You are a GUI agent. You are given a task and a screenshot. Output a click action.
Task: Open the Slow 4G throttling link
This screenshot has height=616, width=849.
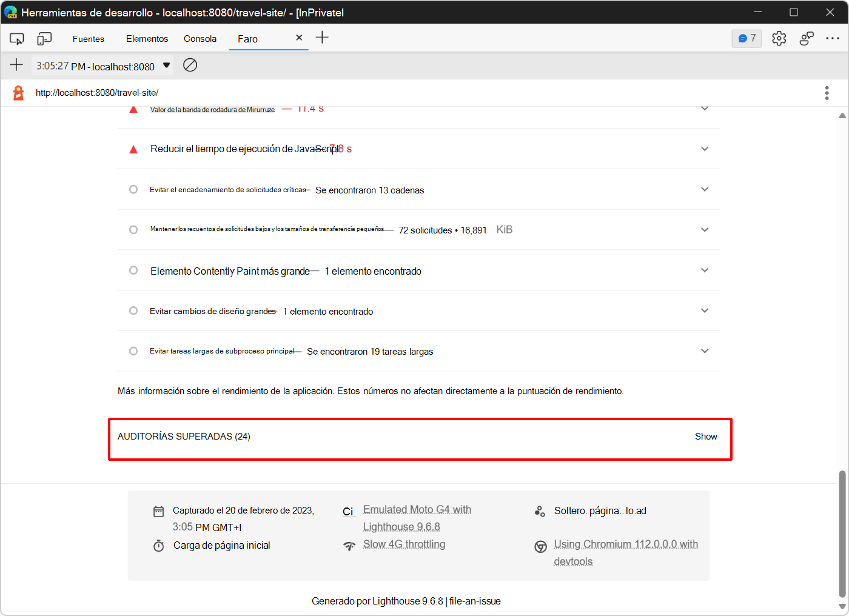404,544
